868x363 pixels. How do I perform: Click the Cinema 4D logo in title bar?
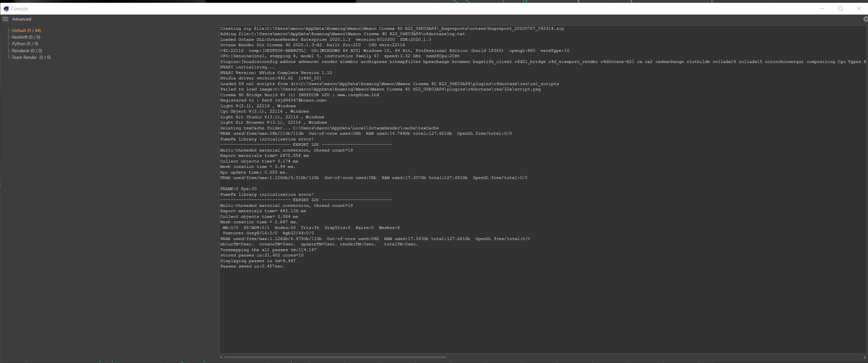6,9
